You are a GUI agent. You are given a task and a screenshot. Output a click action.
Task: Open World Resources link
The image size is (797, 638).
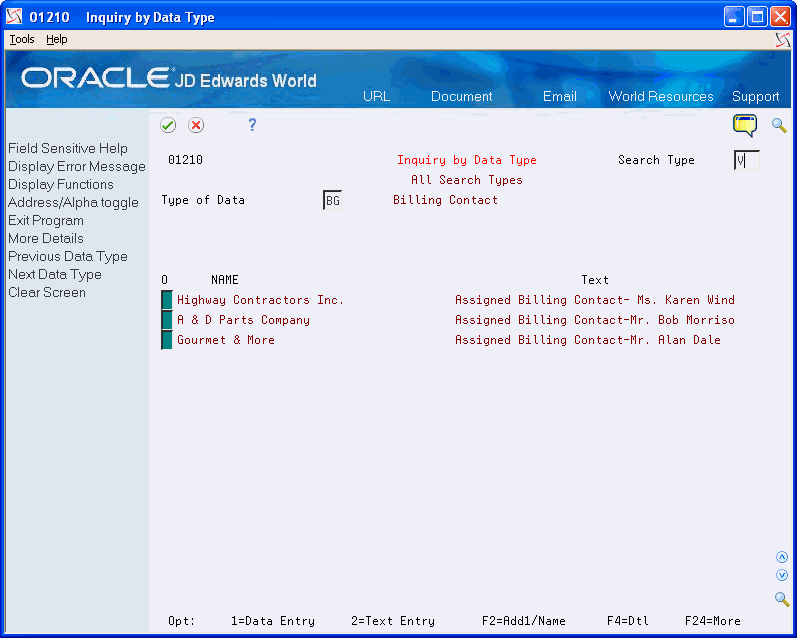[661, 97]
